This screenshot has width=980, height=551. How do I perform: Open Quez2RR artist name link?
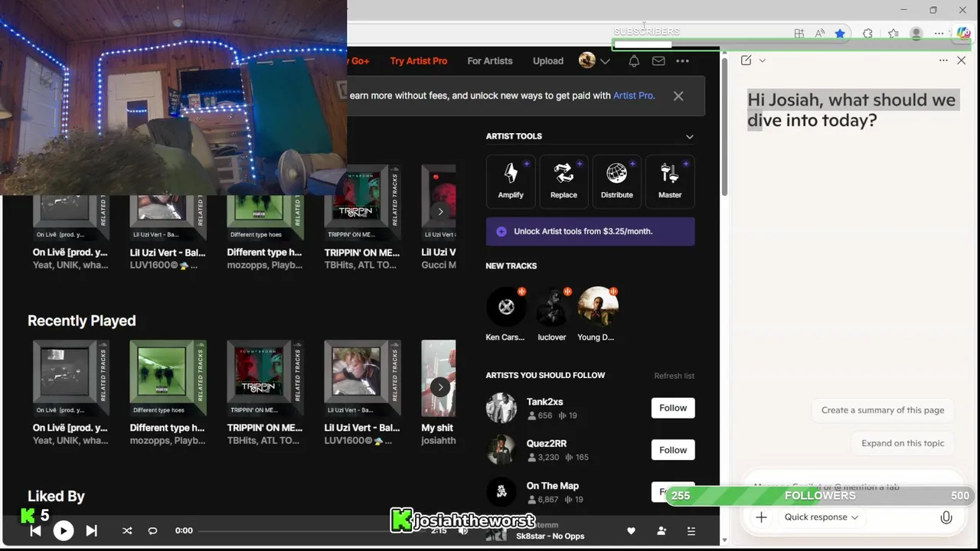tap(547, 444)
